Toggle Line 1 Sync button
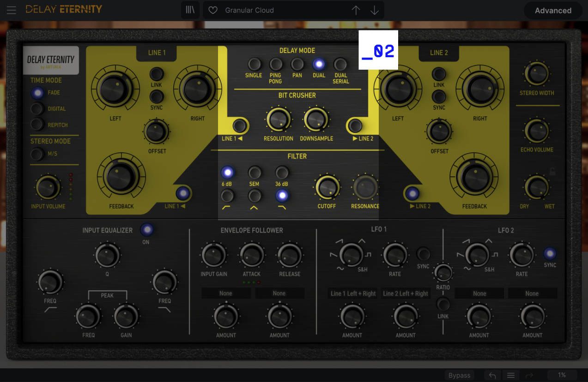The image size is (588, 382). coord(157,96)
